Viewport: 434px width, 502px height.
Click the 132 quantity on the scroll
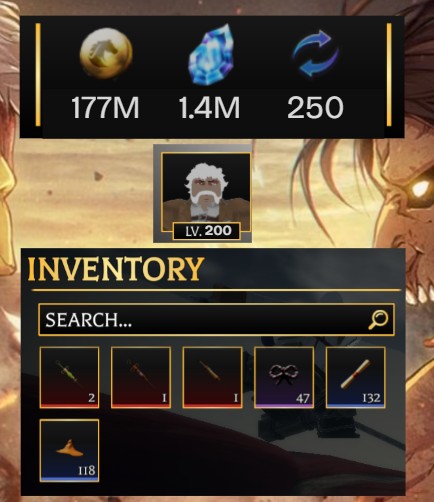(371, 398)
